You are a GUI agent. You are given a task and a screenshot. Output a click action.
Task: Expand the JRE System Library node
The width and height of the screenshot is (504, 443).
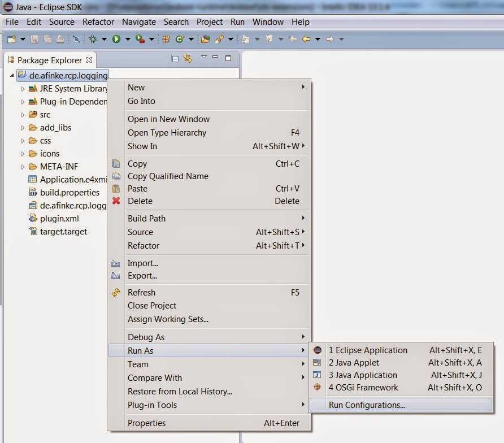click(x=23, y=89)
